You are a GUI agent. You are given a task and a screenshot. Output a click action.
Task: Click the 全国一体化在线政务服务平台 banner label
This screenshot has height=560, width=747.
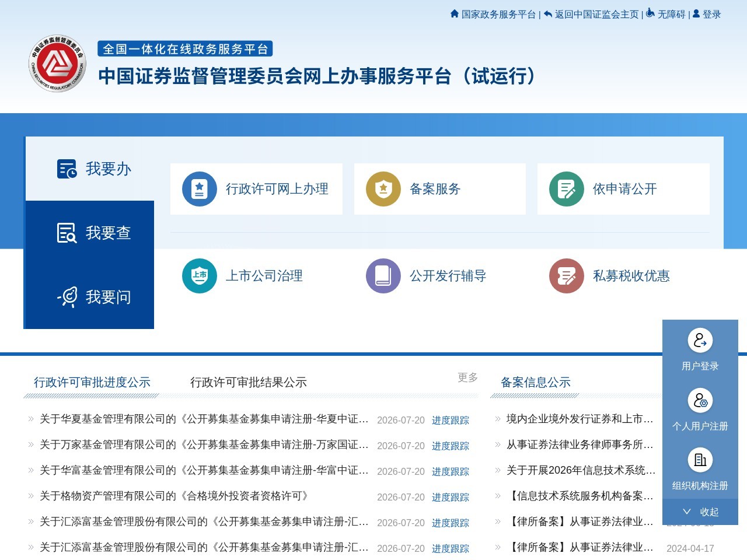(185, 49)
